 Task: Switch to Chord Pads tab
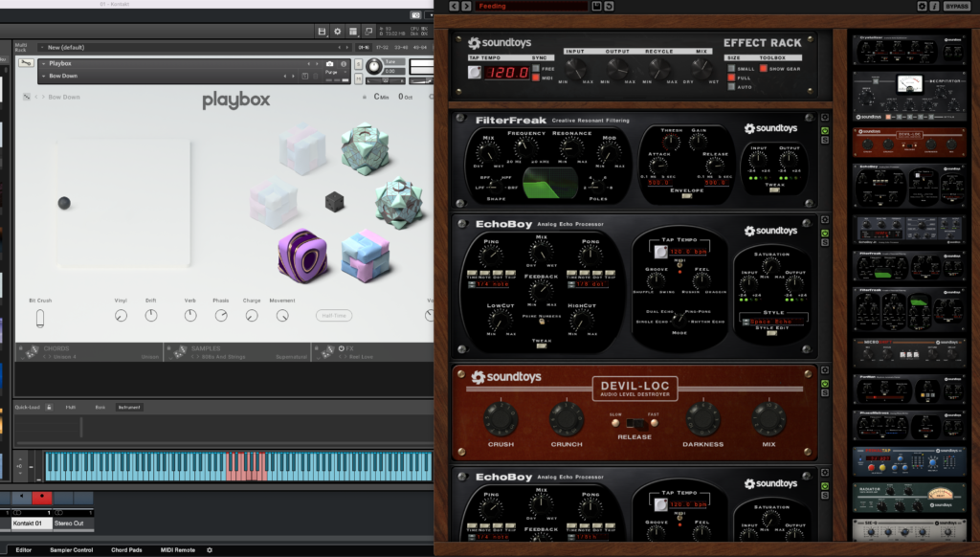coord(126,550)
